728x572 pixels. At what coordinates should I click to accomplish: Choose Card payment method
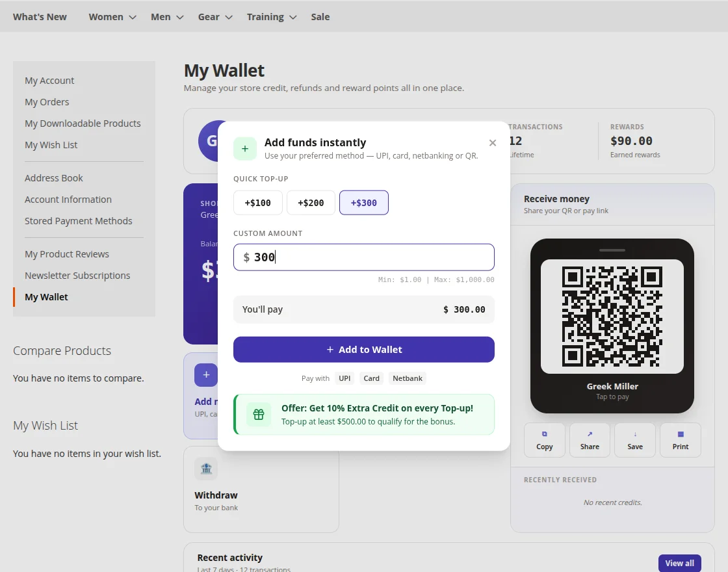coord(371,378)
